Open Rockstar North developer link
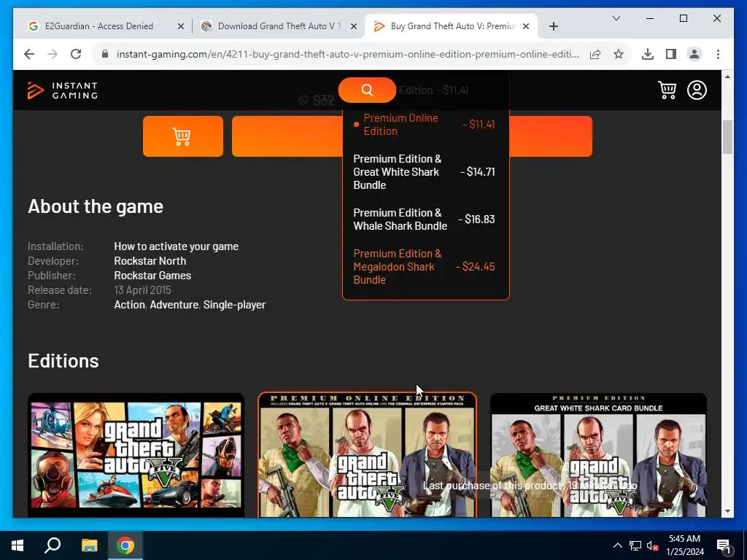The height and width of the screenshot is (560, 747). [150, 261]
